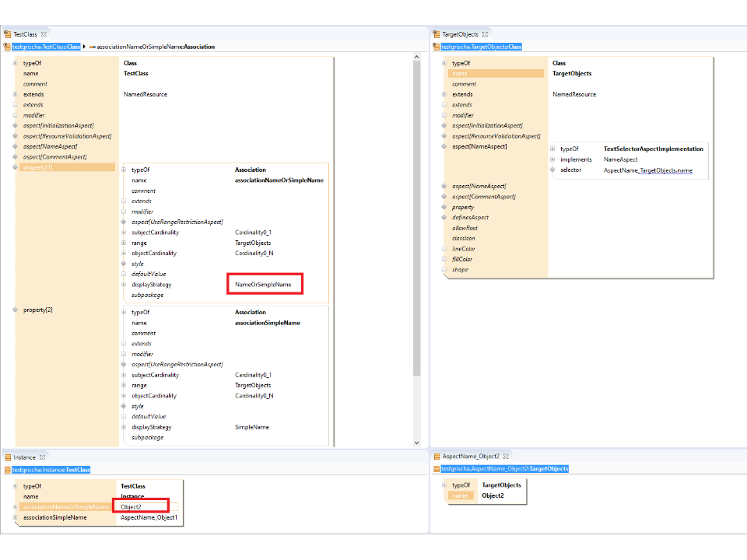This screenshot has width=747, height=560.
Task: Switch to the AspectName_Object2 editor tab
Action: tap(470, 456)
